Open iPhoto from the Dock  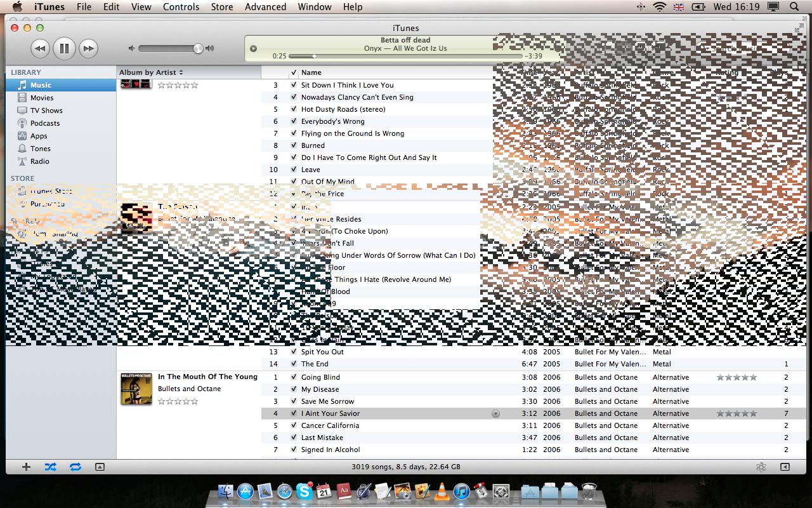(402, 491)
